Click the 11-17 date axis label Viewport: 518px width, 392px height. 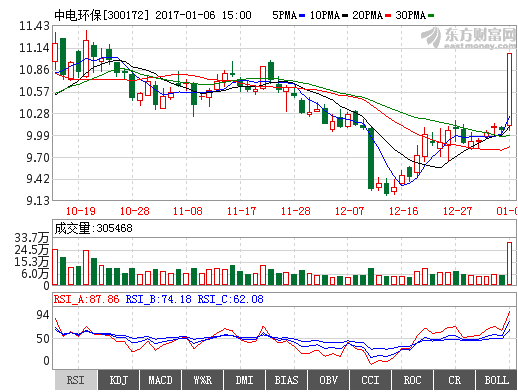tap(242, 211)
